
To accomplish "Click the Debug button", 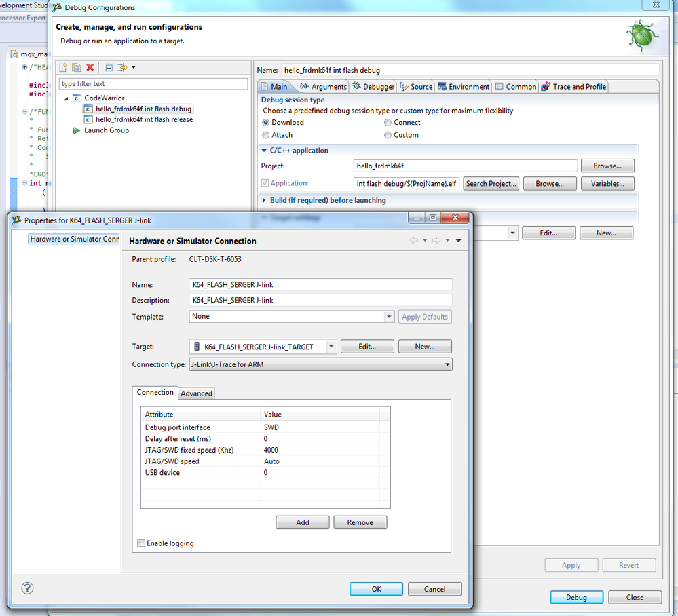I will click(x=576, y=597).
